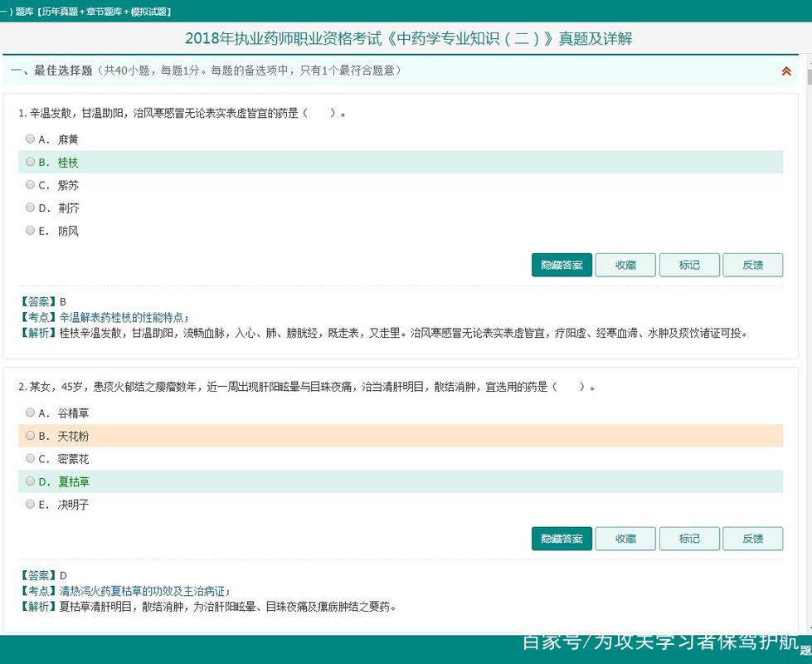This screenshot has height=664, width=812.
Task: Click 反馈 button under question 2
Action: tap(753, 539)
